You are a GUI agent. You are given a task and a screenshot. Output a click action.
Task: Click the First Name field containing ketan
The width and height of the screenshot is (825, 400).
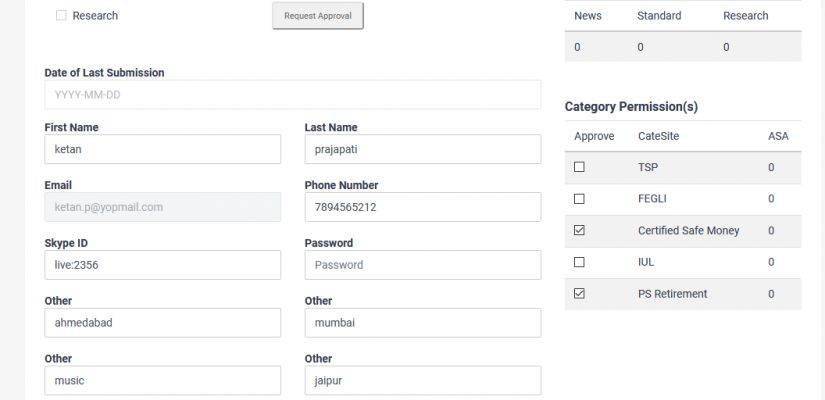[162, 149]
